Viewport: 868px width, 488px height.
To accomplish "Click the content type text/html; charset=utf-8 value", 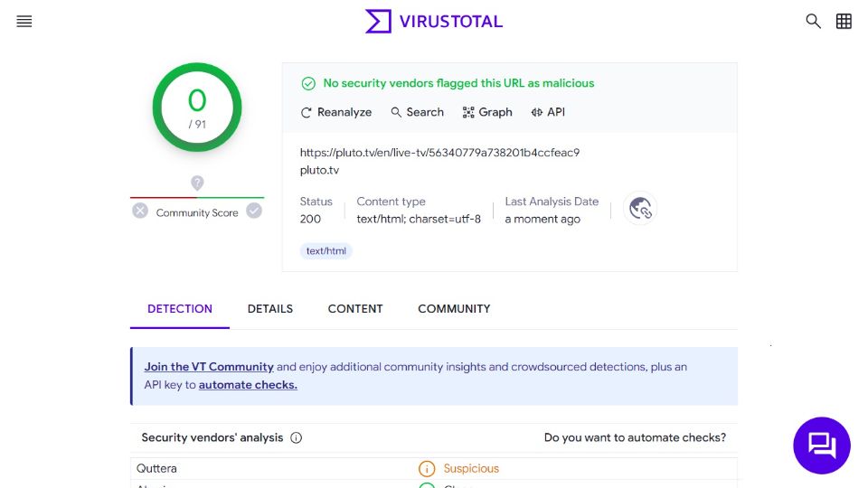I will (x=419, y=219).
